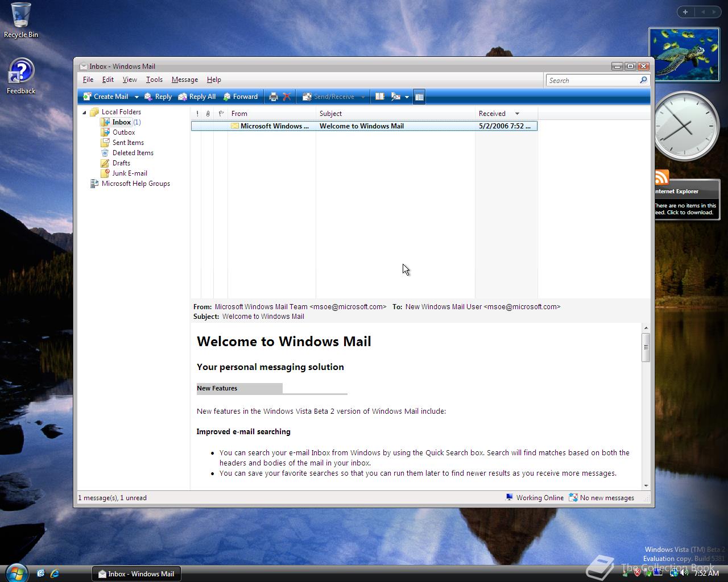Click Reply All in the toolbar

pos(197,97)
